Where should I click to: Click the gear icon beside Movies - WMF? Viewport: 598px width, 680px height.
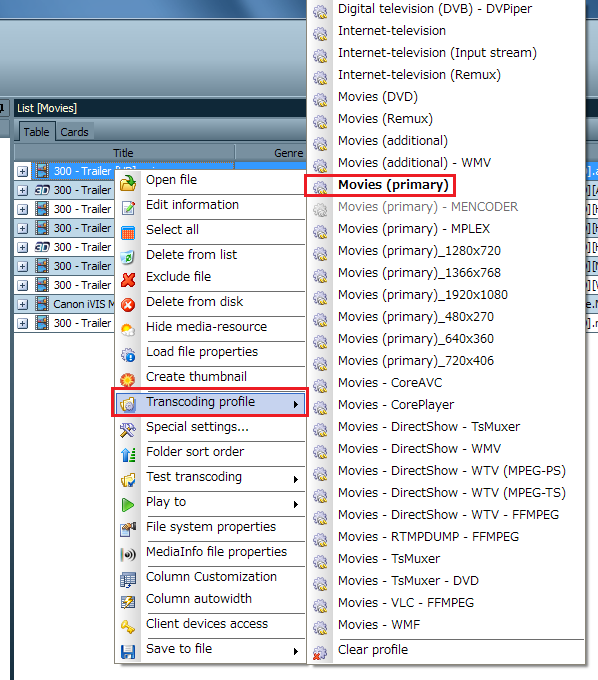point(320,628)
